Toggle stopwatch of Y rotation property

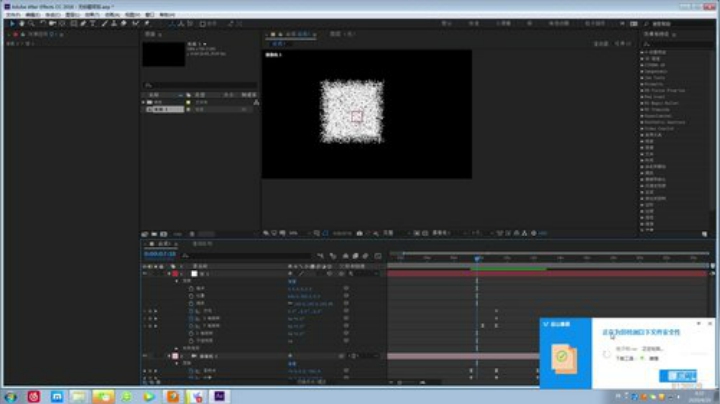coord(191,325)
